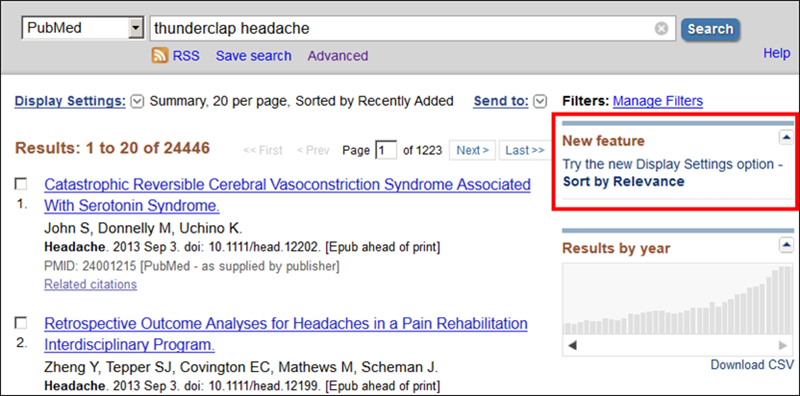Image resolution: width=800 pixels, height=396 pixels.
Task: Collapse the Results by year panel
Action: (786, 245)
